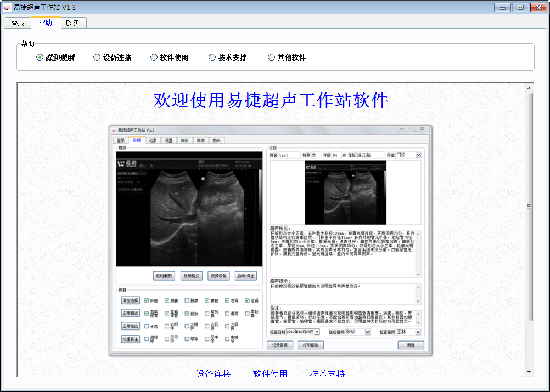550x392 pixels.
Task: Click the 超声所见 text area in embedded screenshot
Action: pos(345,254)
